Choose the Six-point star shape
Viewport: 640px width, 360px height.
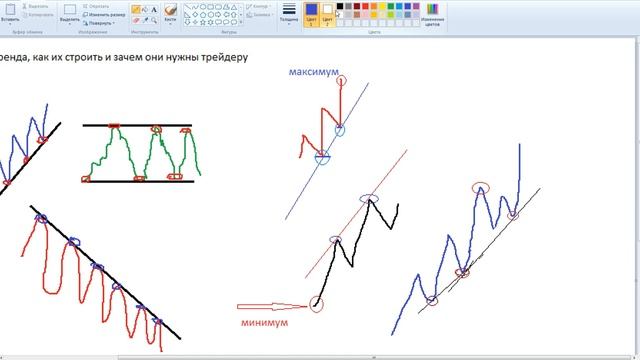(211, 22)
